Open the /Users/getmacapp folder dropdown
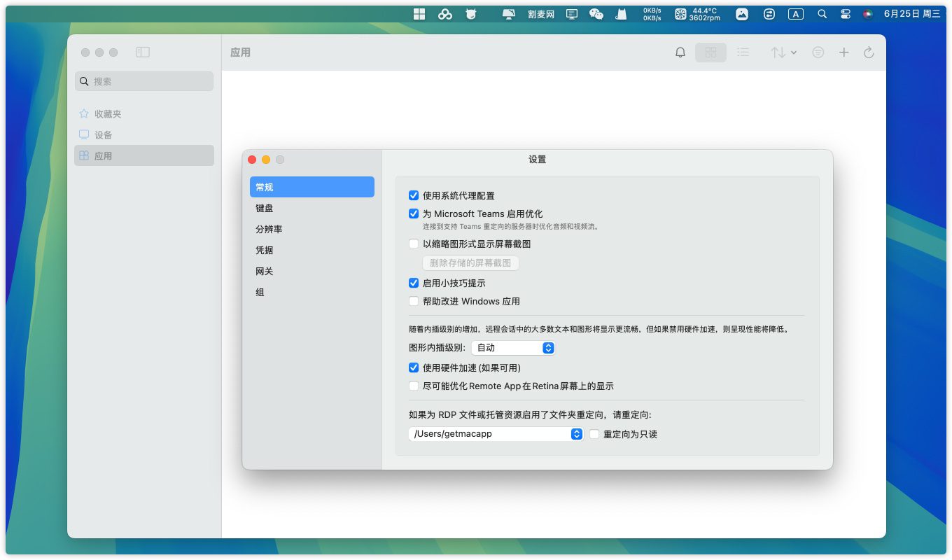Screen dimensions: 952x560 point(496,434)
